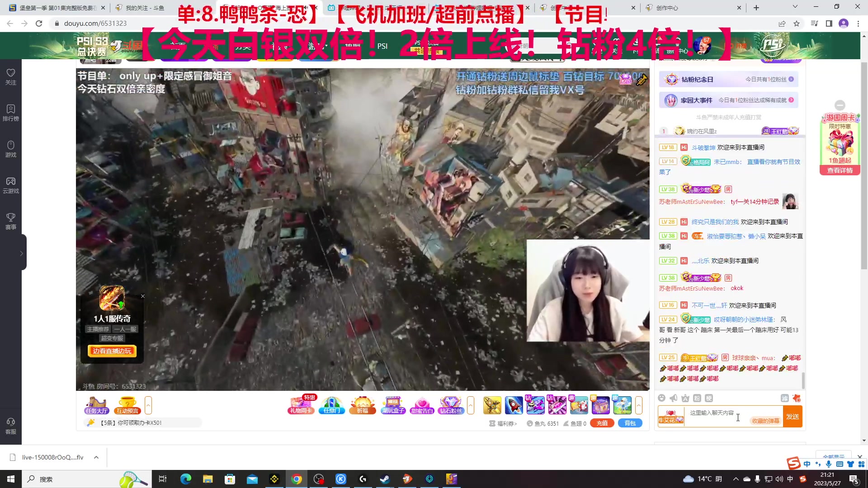Viewport: 868px width, 488px height.
Task: Click the crown letter-A danmaku style icon
Action: pyautogui.click(x=685, y=398)
